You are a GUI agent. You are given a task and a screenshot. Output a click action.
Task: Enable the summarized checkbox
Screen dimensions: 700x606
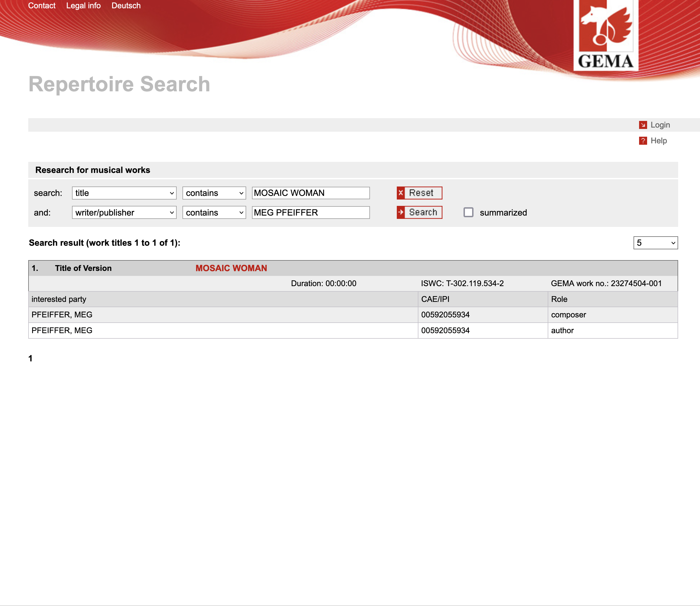tap(468, 212)
